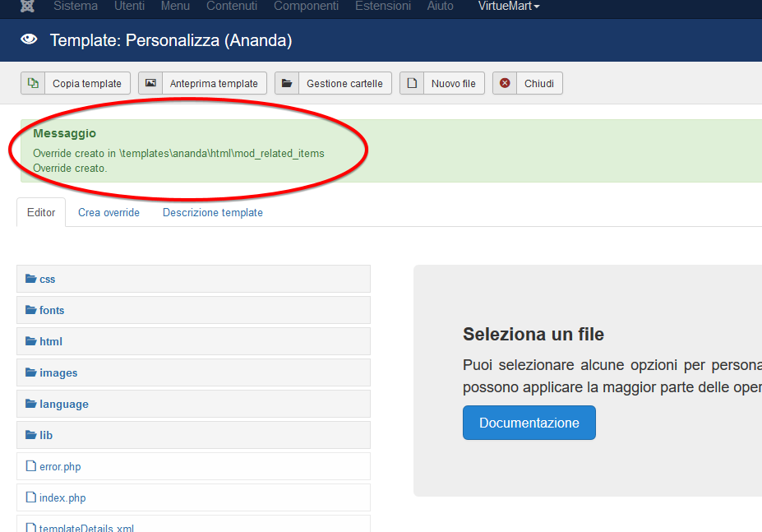
Task: Expand the VirtueMart dropdown menu
Action: [509, 6]
